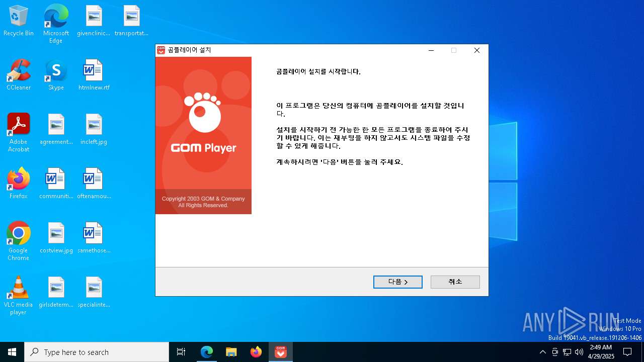Open Recycle Bin desktop icon

coord(19,21)
